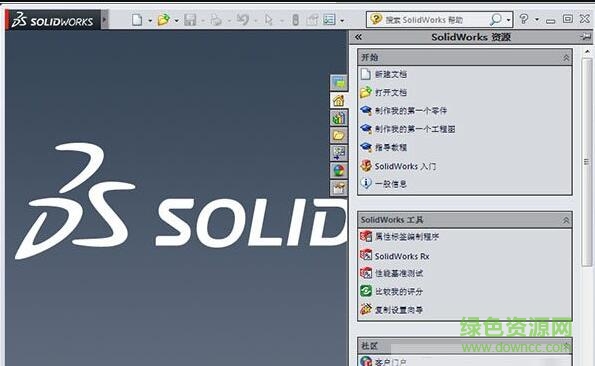Image resolution: width=595 pixels, height=366 pixels.
Task: Open the Custom Properties tab
Action: (338, 188)
